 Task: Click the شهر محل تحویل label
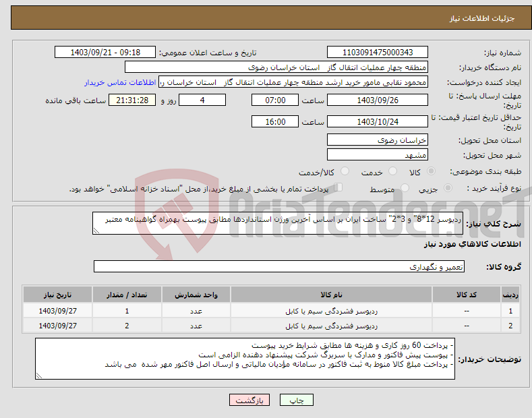tap(492, 155)
